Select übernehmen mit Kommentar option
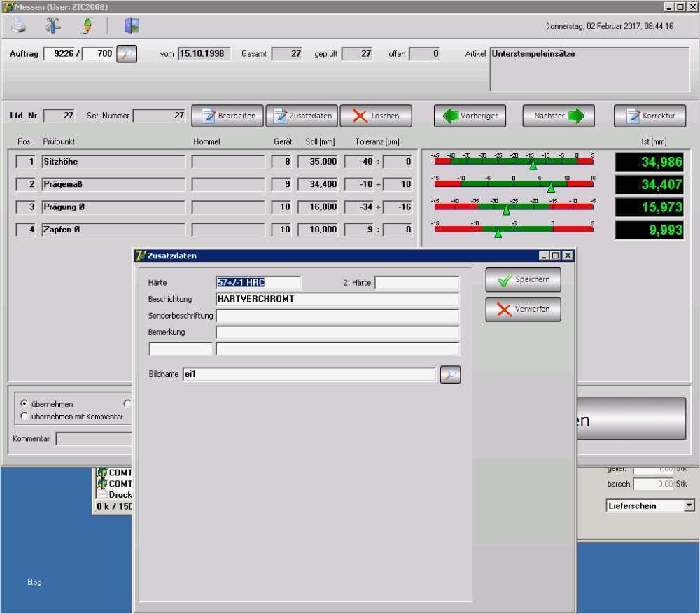The width and height of the screenshot is (700, 614). point(24,416)
